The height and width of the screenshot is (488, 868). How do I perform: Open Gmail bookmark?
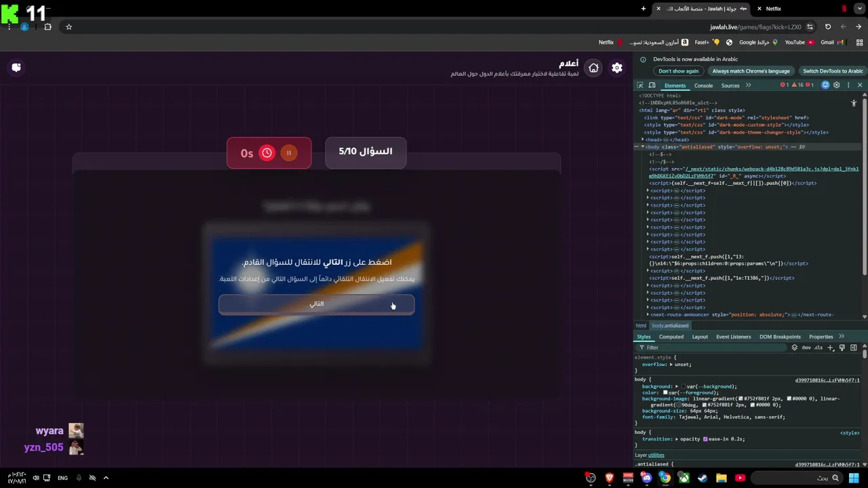[831, 42]
